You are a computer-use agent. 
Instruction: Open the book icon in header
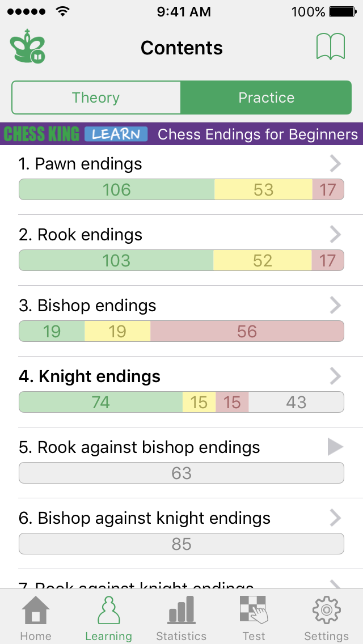click(x=330, y=46)
